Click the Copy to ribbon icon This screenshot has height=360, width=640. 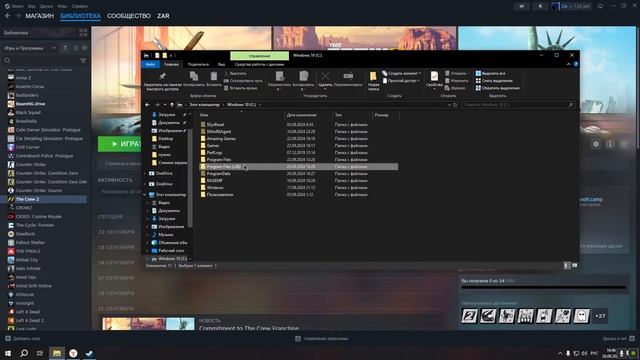pyautogui.click(x=303, y=76)
